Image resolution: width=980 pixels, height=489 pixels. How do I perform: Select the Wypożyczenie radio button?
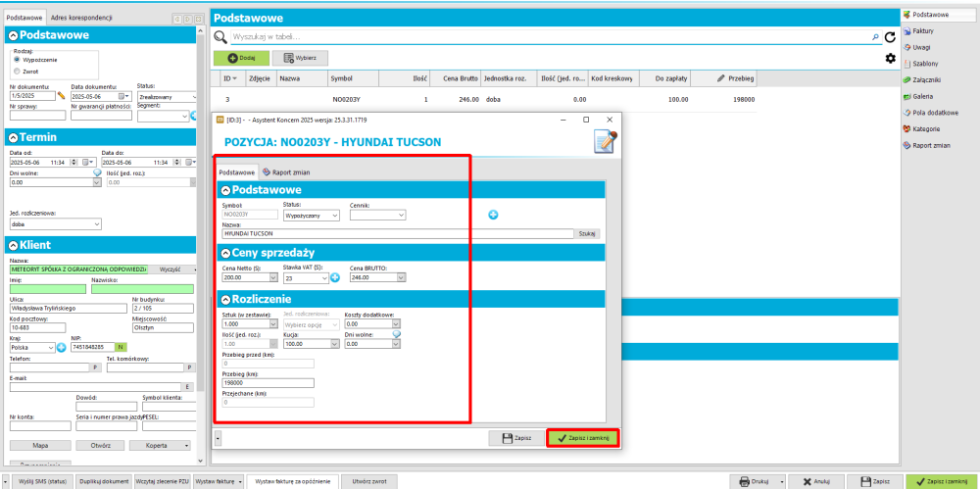tap(17, 59)
